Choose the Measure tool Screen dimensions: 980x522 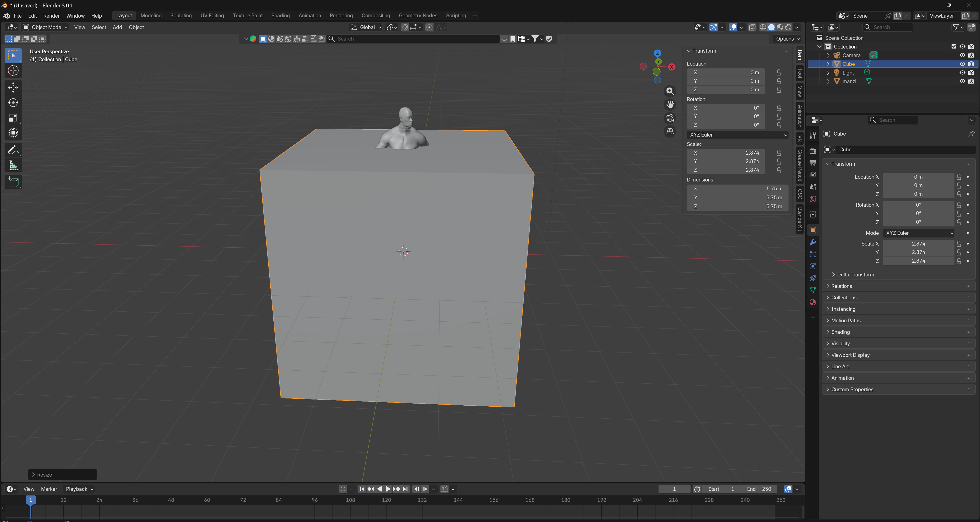(x=13, y=165)
